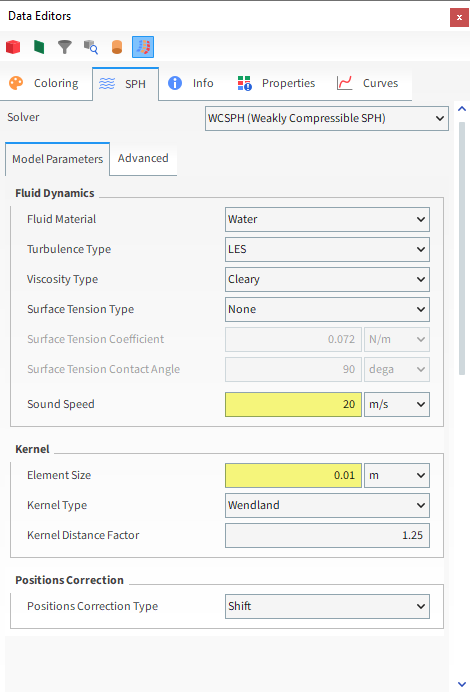Click the red cube icon in toolbar
This screenshot has width=470, height=696.
point(13,47)
